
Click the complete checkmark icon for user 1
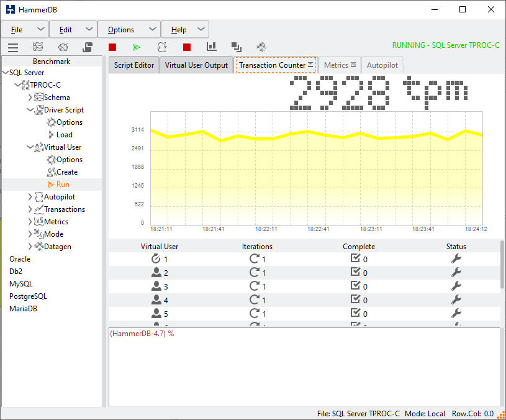point(355,258)
